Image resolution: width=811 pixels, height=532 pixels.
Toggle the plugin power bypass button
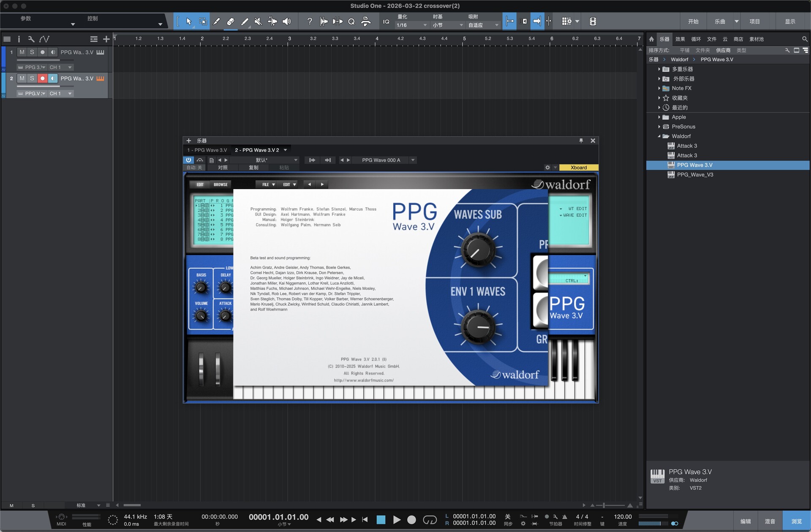point(188,160)
